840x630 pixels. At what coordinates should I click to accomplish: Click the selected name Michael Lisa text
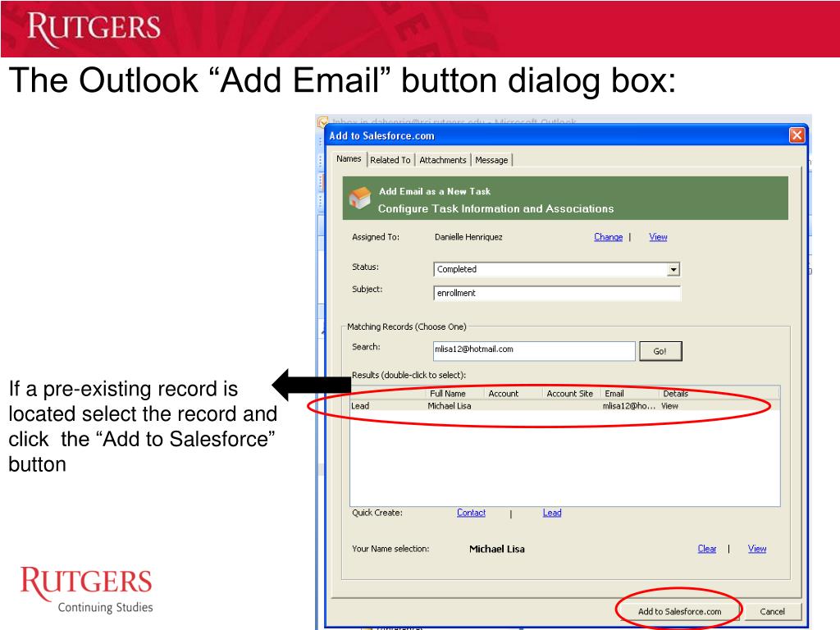[496, 549]
